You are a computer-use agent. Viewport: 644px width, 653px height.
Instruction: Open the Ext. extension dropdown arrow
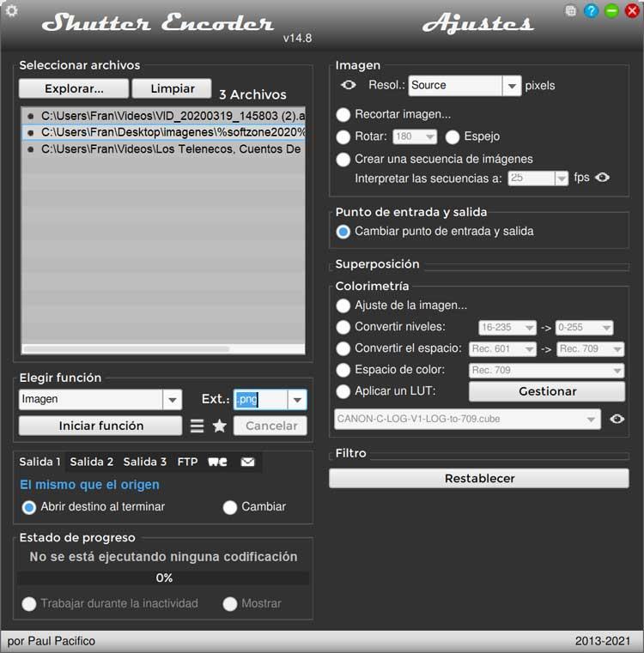click(297, 400)
